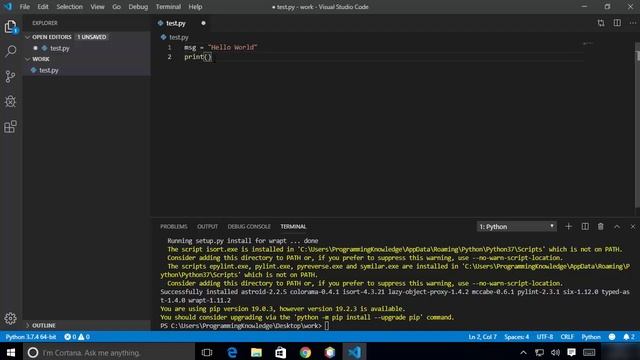Open the Selection menu
Image resolution: width=640 pixels, height=360 pixels.
[69, 7]
